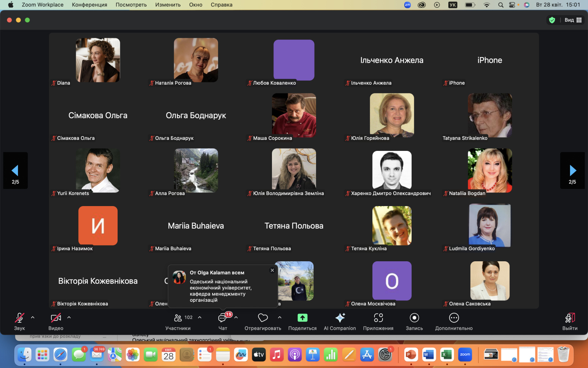
Task: Expand audio settings arrow next to mic
Action: coord(33,317)
